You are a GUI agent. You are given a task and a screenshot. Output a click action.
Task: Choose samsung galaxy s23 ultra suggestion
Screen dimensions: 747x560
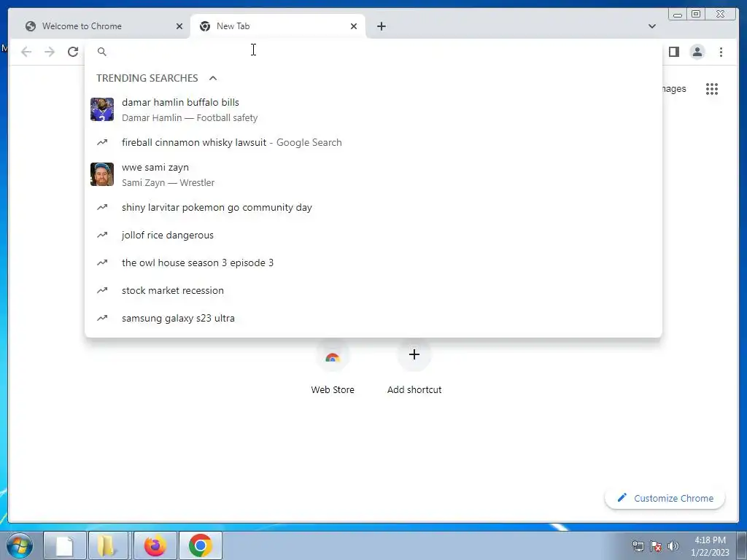(x=373, y=318)
